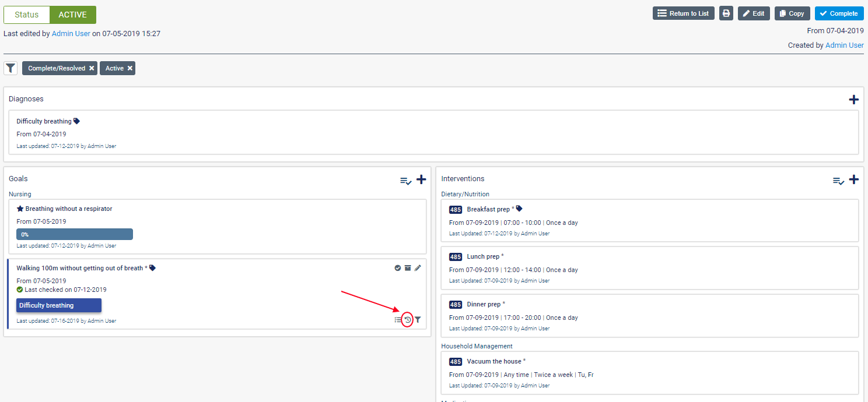Mark Walking 100m goal complete via checkmark icon
The height and width of the screenshot is (402, 868).
click(398, 268)
